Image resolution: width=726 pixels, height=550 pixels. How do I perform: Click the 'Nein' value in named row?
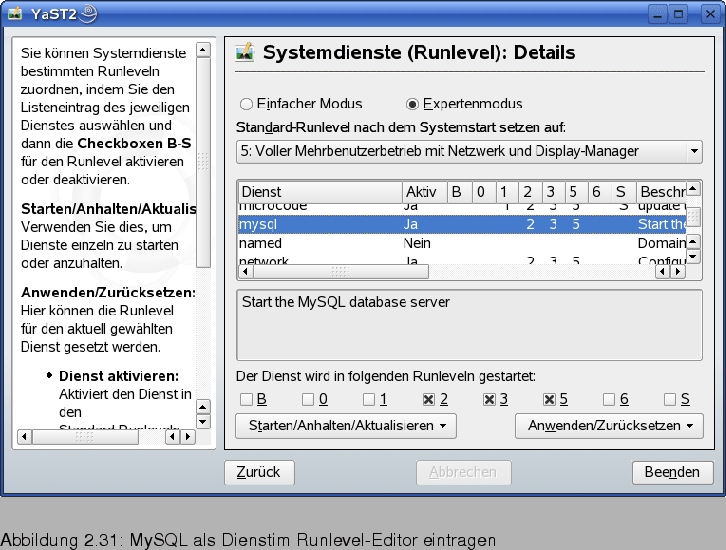tap(417, 243)
